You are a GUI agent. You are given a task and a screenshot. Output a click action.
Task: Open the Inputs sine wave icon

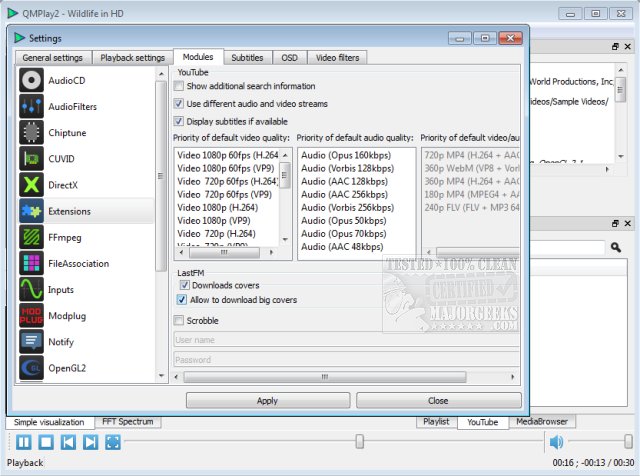[31, 289]
